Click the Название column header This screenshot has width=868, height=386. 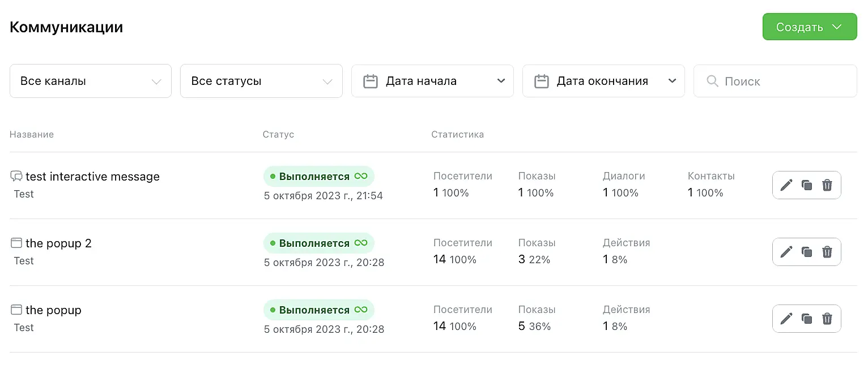coord(32,134)
